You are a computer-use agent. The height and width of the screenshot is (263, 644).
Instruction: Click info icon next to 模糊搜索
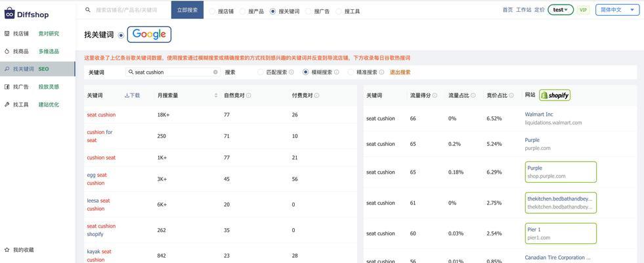coord(336,72)
